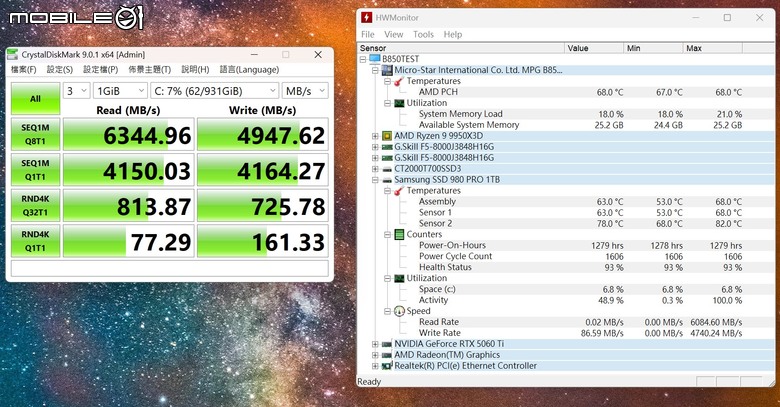The width and height of the screenshot is (780, 407).
Task: Click the CrystalDiskMark title bar app icon
Action: tap(13, 55)
